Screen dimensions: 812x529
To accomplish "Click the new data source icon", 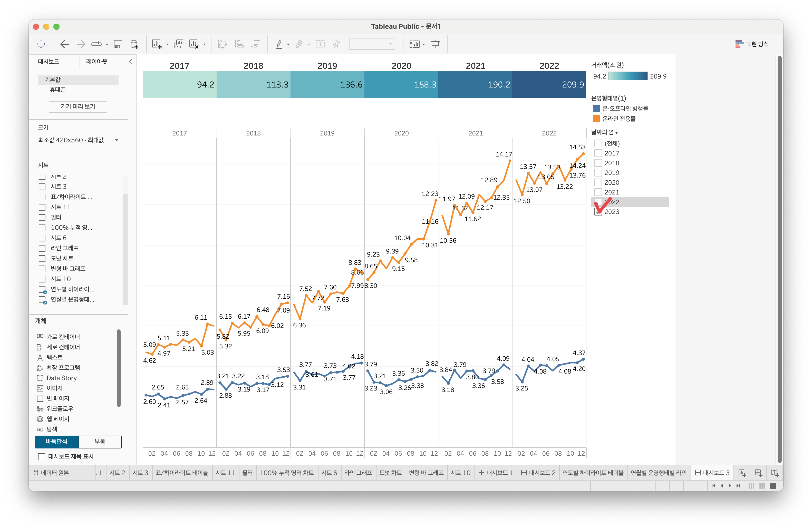I will [x=134, y=44].
